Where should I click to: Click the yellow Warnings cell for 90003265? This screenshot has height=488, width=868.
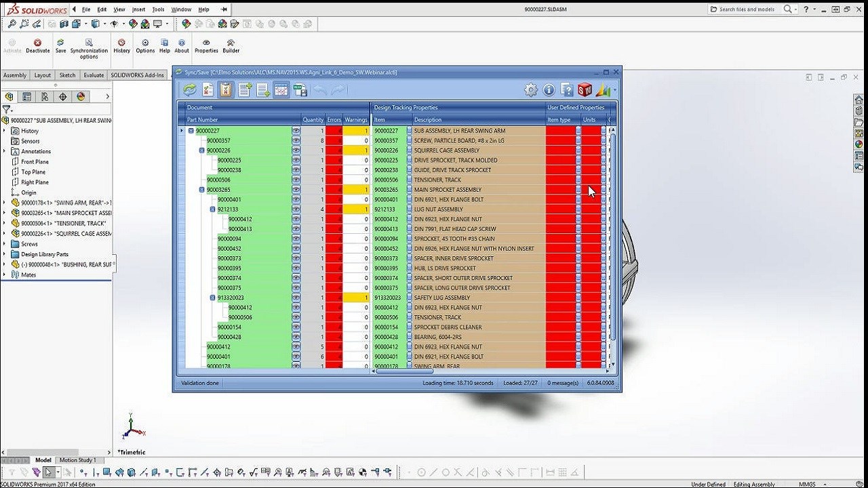point(356,190)
